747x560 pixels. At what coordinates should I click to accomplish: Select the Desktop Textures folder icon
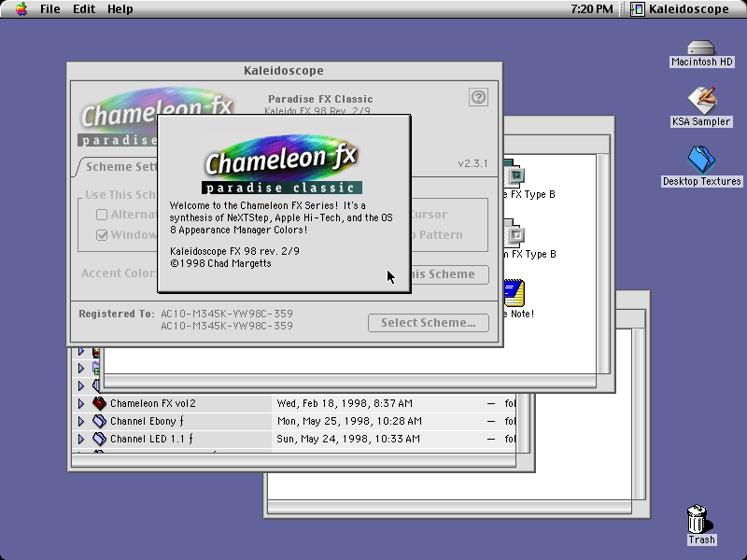click(701, 160)
